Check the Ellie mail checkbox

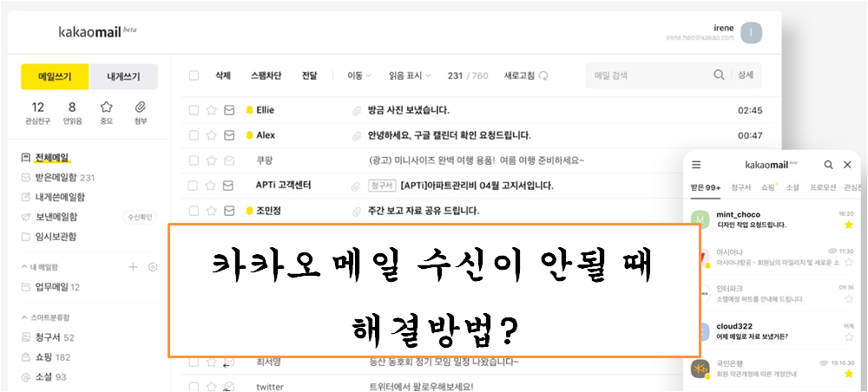(x=194, y=111)
